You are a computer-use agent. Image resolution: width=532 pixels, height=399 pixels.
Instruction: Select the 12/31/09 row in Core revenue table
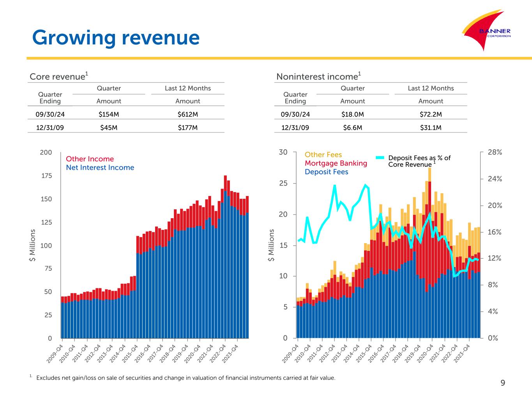[50, 127]
